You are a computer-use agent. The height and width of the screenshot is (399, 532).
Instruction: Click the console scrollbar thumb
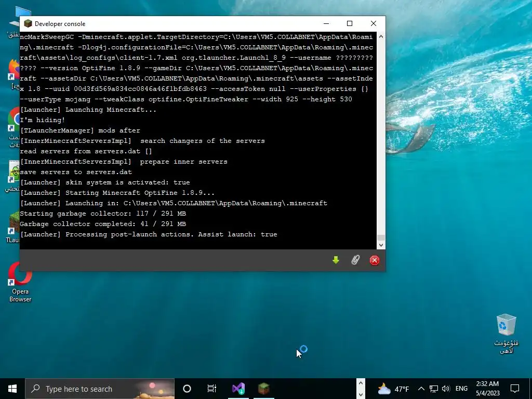pos(381,237)
